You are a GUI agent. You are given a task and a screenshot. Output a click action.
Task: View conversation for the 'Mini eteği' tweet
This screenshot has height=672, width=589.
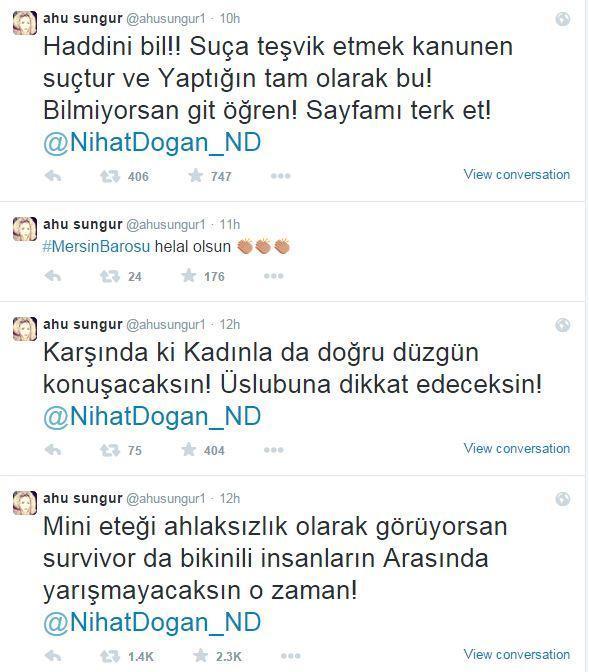point(517,654)
